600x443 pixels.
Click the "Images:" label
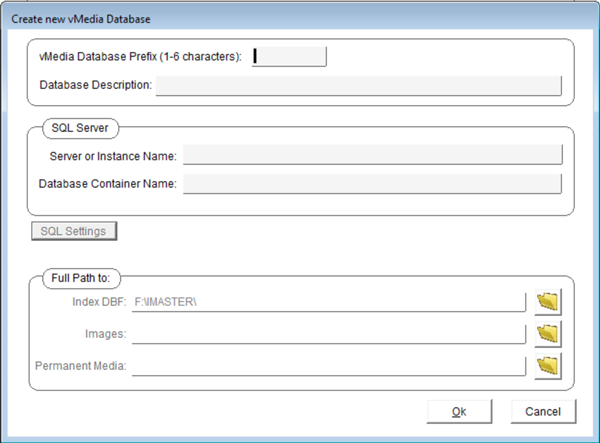pos(106,334)
